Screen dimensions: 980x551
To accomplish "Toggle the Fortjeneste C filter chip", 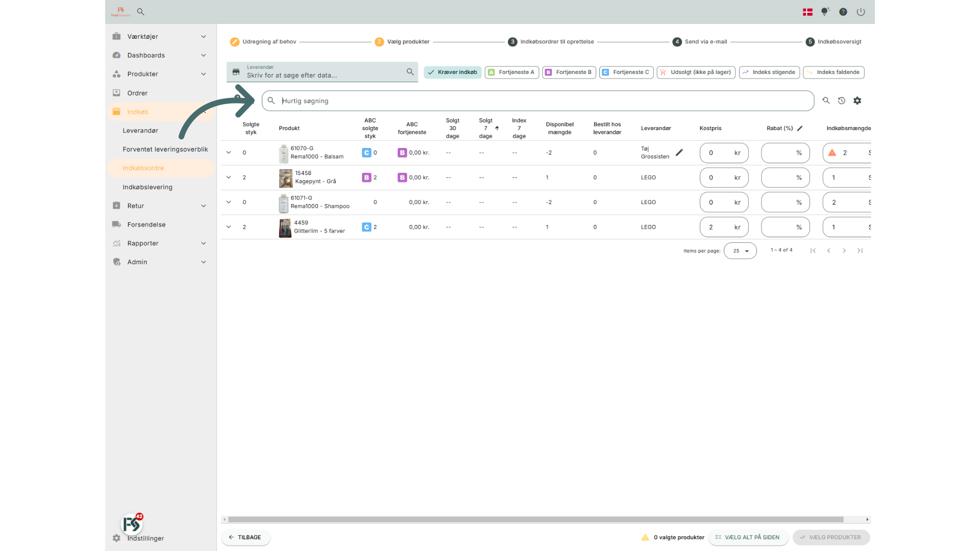I will pyautogui.click(x=626, y=72).
